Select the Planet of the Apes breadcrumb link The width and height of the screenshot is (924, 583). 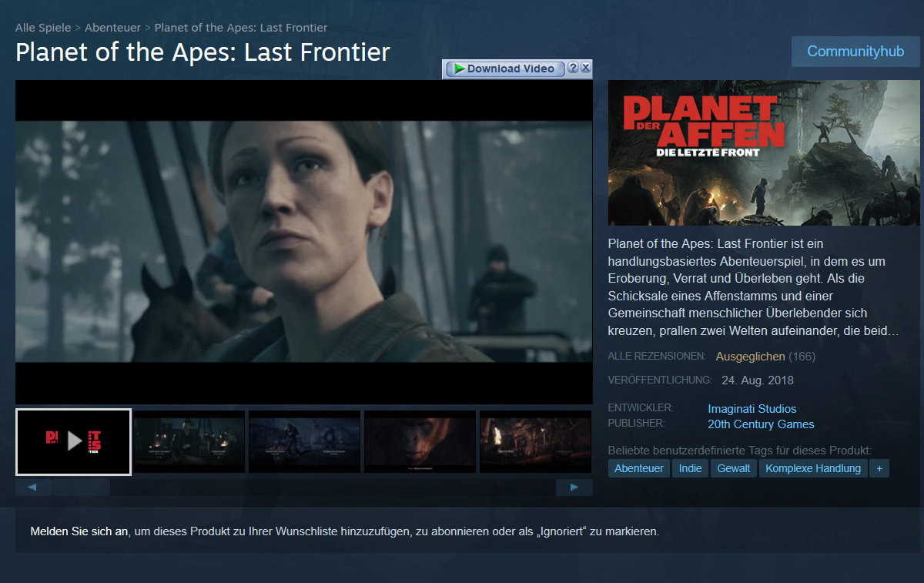coord(241,28)
